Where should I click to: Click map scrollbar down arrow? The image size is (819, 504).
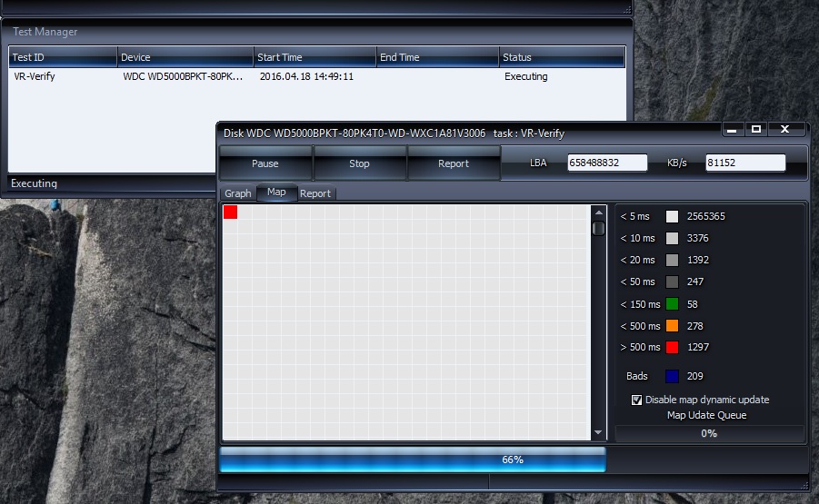[599, 432]
